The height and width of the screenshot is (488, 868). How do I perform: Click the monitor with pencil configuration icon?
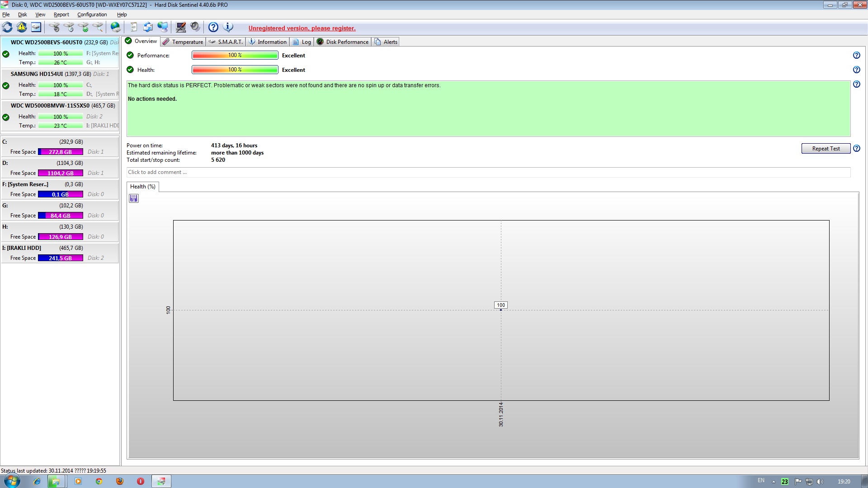click(x=181, y=27)
